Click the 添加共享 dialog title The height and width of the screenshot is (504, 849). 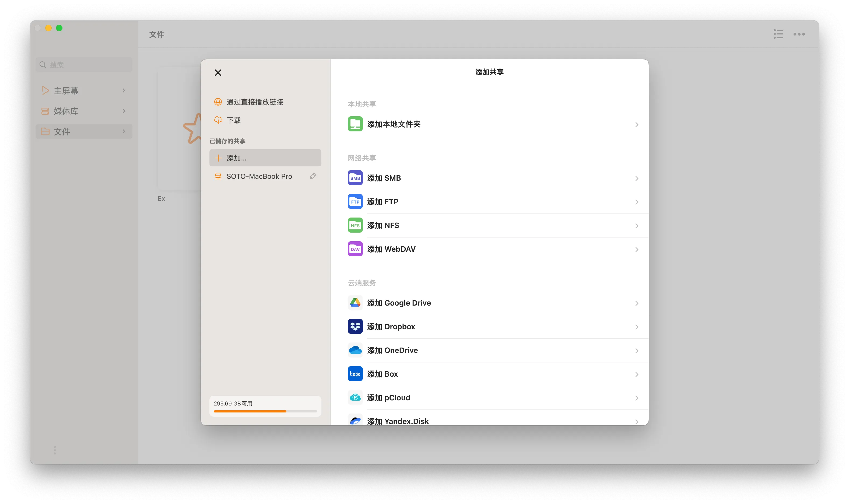point(489,72)
